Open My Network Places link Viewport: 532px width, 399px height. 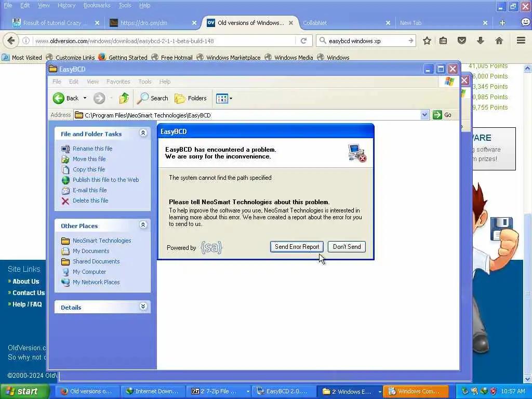[x=96, y=282]
